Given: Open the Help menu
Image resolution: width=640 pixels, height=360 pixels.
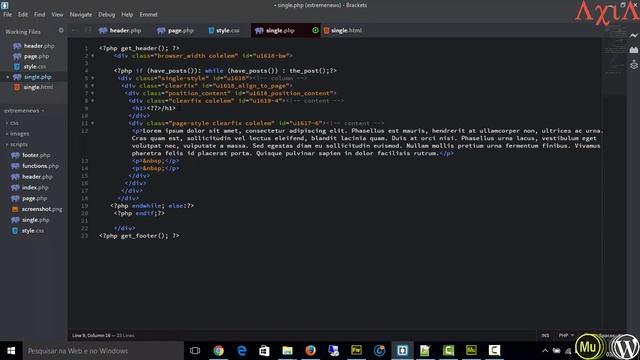Looking at the screenshot, I should coord(127,14).
